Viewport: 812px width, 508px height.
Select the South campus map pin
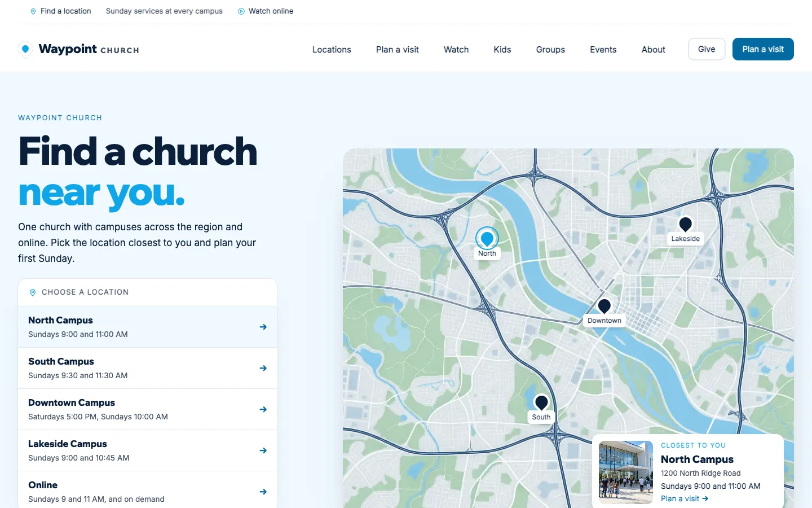541,402
